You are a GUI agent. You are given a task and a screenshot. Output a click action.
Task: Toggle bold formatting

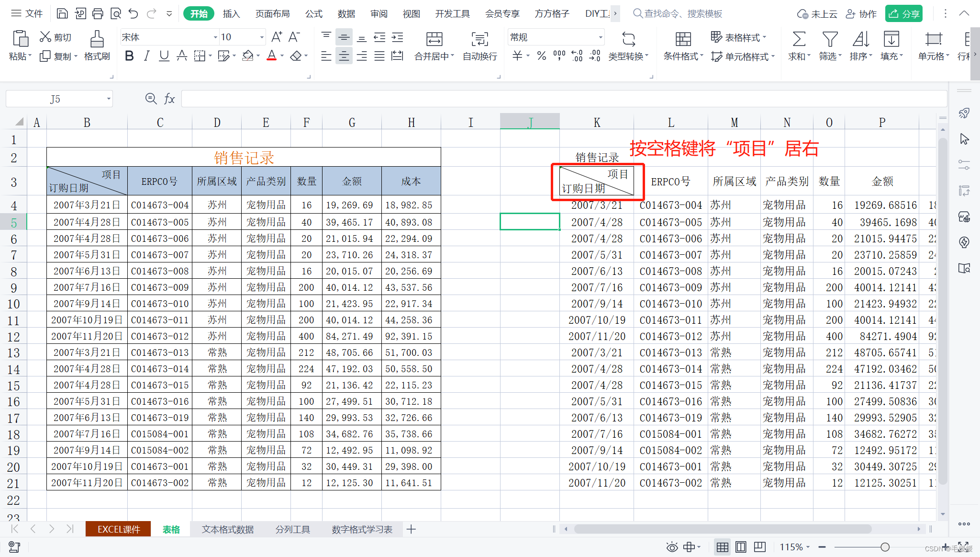pos(129,57)
